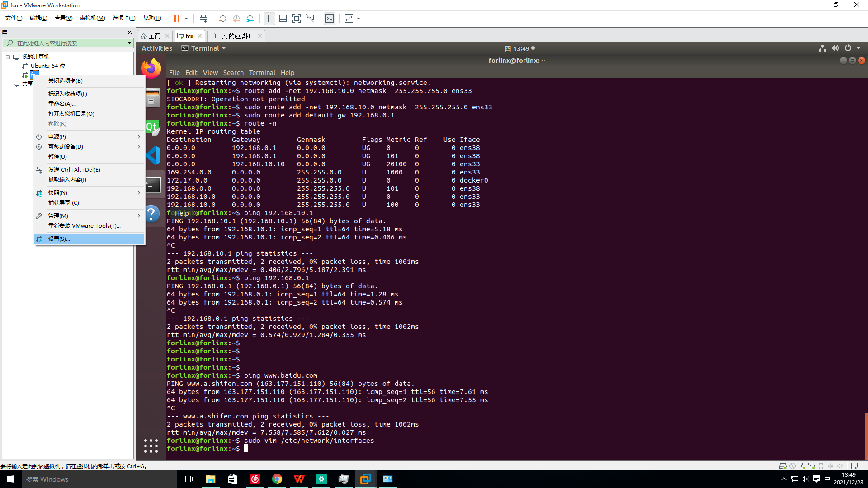Viewport: 868px width, 488px height.
Task: Click the message log icon in status bar
Action: click(x=854, y=466)
